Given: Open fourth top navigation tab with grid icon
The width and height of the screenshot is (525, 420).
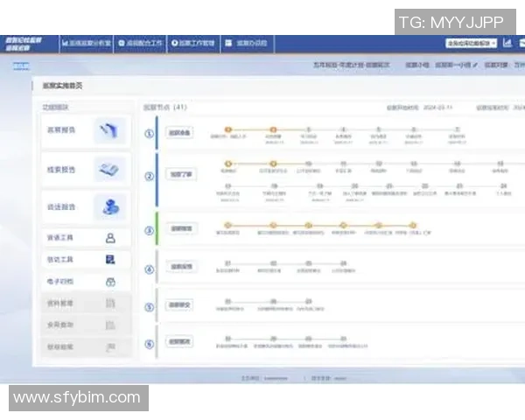Looking at the screenshot, I should point(247,44).
